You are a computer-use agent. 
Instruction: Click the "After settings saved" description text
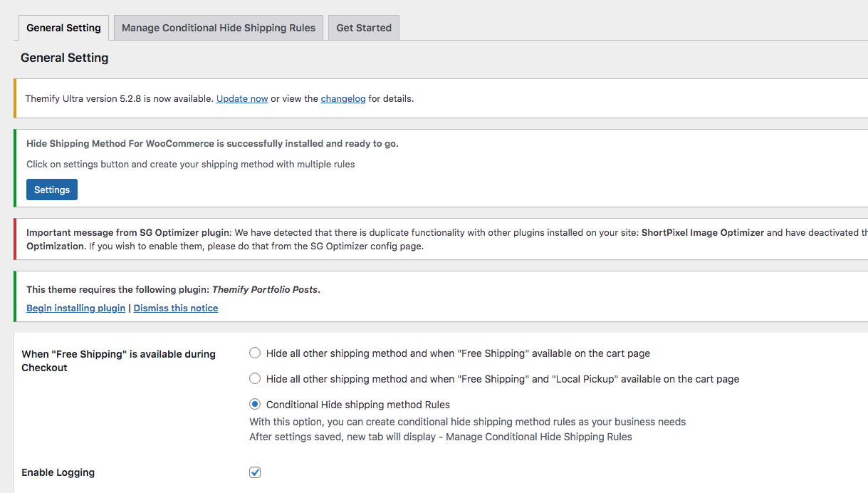440,437
